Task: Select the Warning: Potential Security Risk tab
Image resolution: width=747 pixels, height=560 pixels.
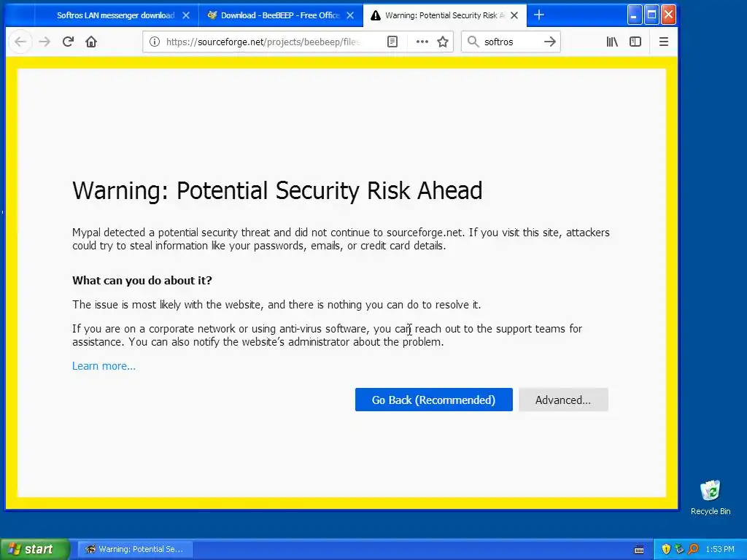Action: tap(445, 15)
